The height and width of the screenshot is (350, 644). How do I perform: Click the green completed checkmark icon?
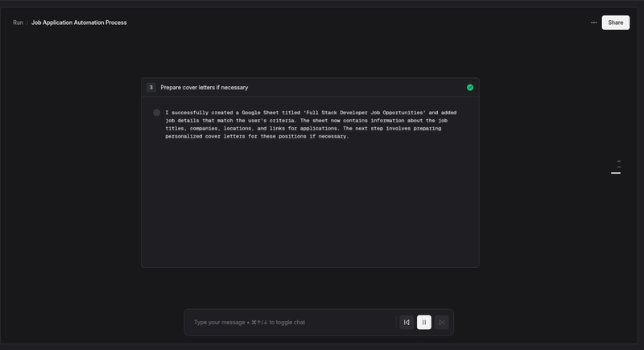pos(470,88)
